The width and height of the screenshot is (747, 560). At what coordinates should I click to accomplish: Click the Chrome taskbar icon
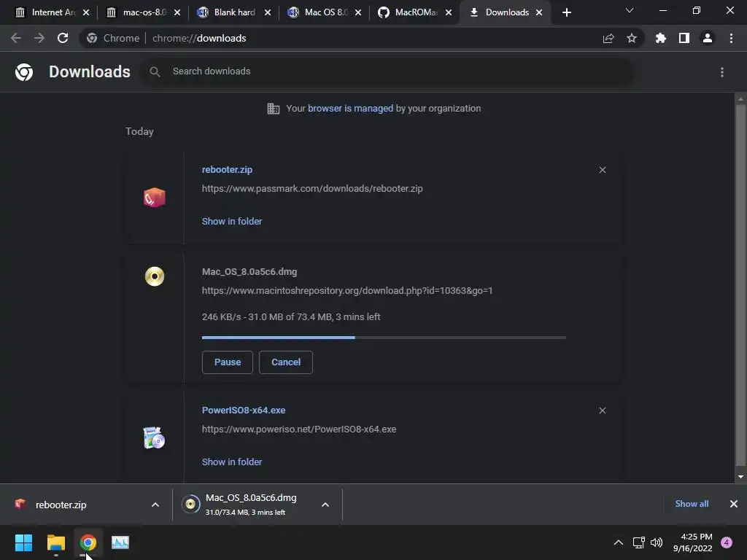click(88, 542)
